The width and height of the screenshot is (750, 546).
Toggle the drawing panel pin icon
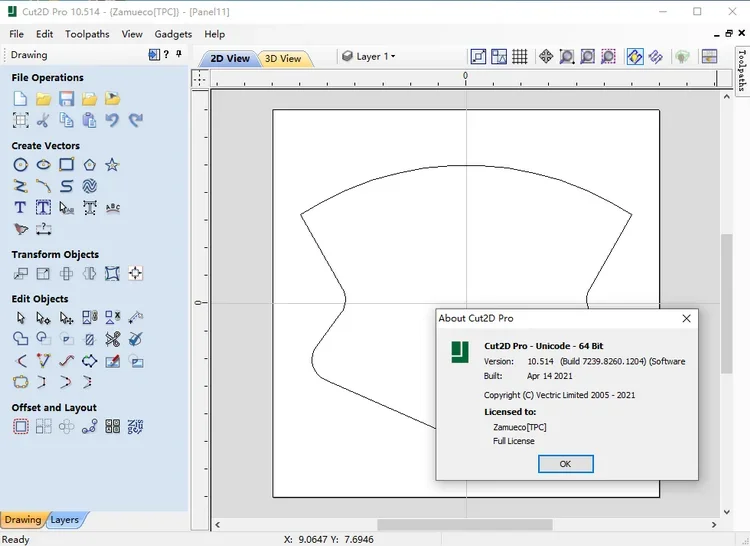pyautogui.click(x=179, y=54)
